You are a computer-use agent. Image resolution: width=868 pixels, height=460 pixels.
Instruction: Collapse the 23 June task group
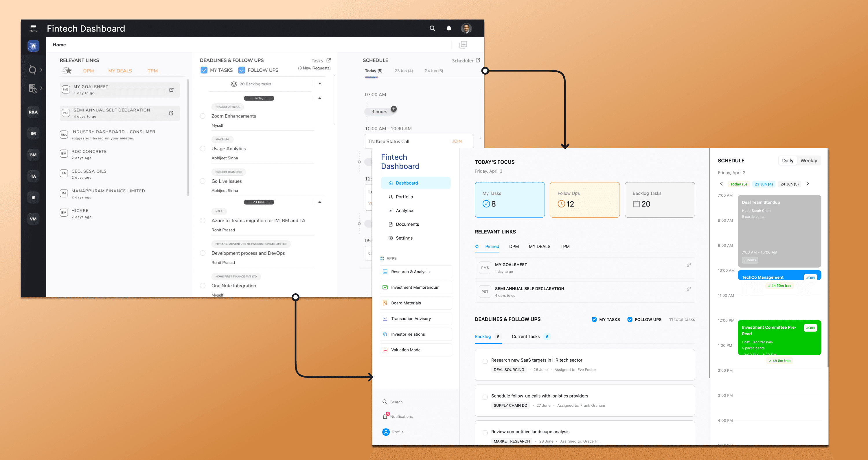pyautogui.click(x=319, y=202)
